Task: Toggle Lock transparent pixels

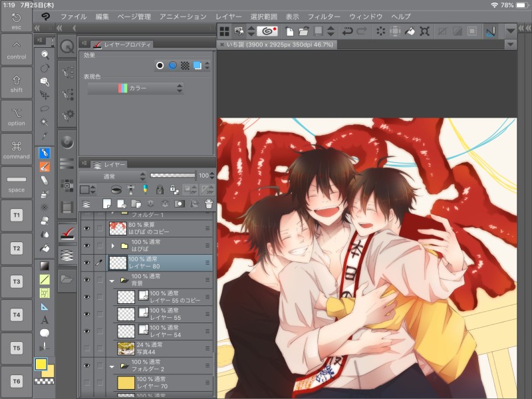Action: click(x=174, y=190)
